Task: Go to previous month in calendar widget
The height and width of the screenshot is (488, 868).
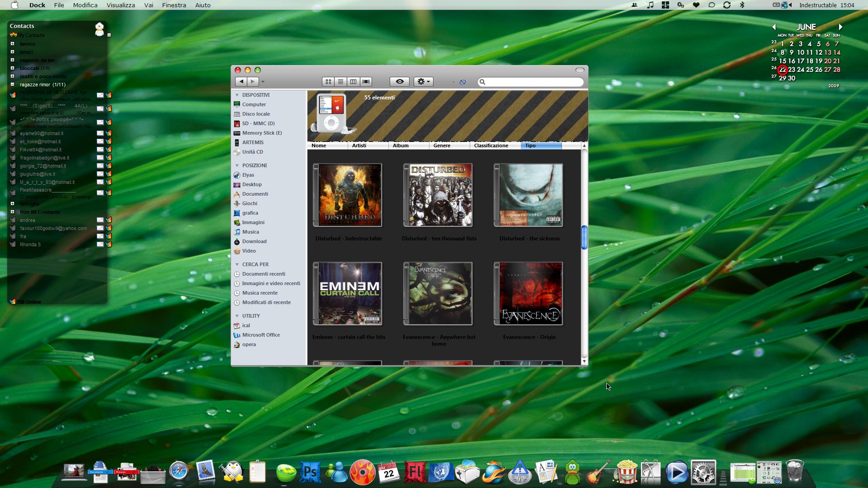Action: coord(774,27)
